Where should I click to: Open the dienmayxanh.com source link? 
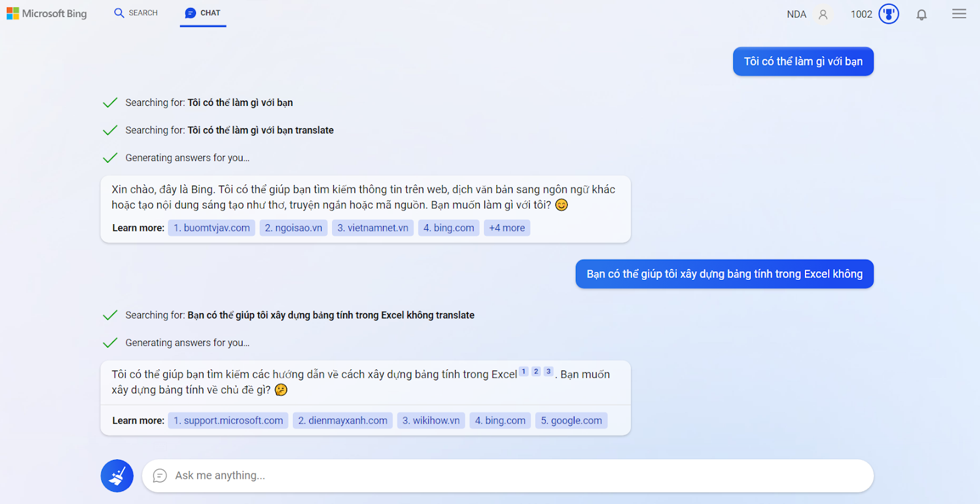pyautogui.click(x=342, y=421)
